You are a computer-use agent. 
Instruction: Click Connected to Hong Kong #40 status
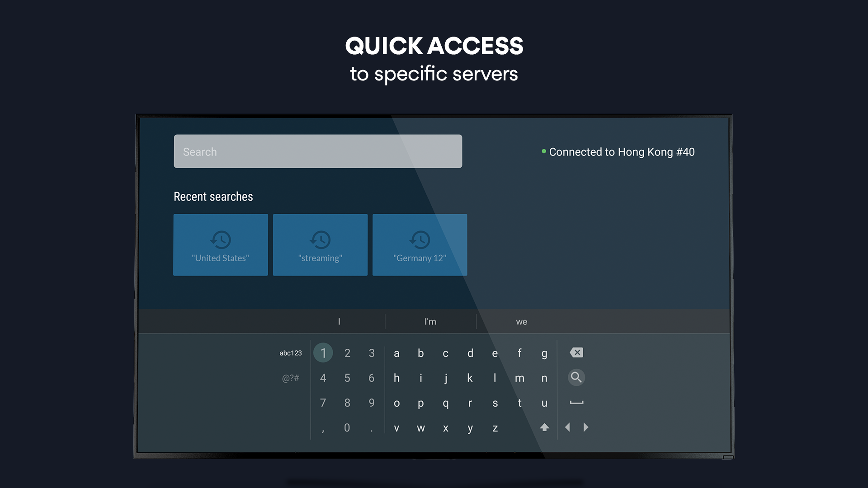621,152
